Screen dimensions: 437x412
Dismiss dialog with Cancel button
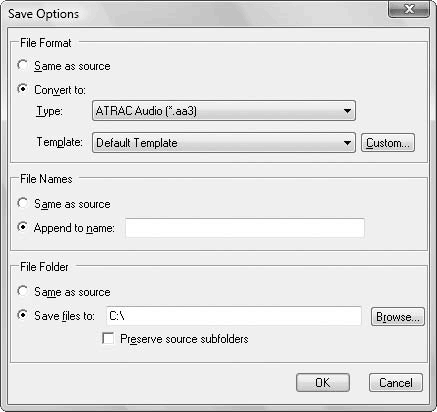pyautogui.click(x=396, y=382)
